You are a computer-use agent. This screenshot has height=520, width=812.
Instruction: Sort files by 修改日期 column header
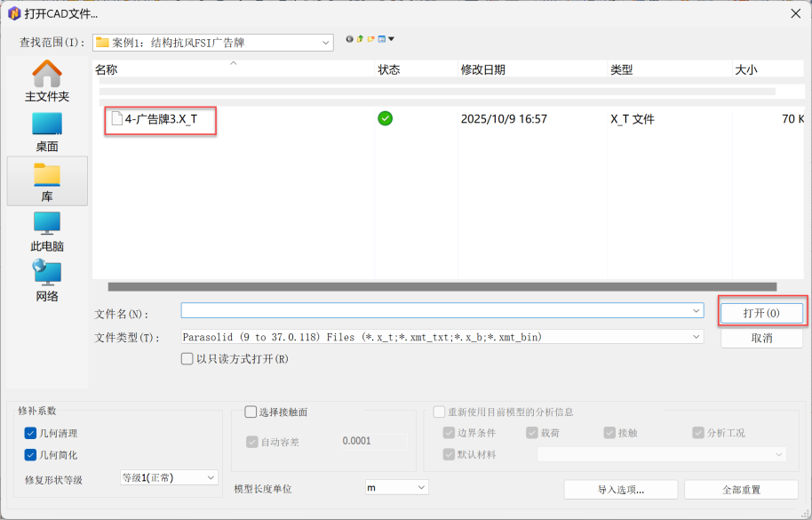tap(483, 69)
